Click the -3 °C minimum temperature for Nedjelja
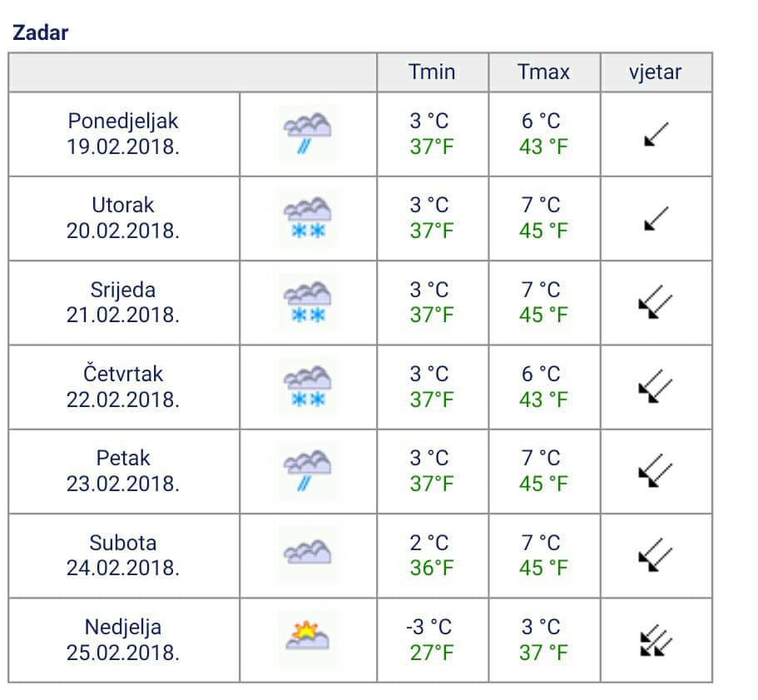This screenshot has height=700, width=758. click(x=429, y=627)
